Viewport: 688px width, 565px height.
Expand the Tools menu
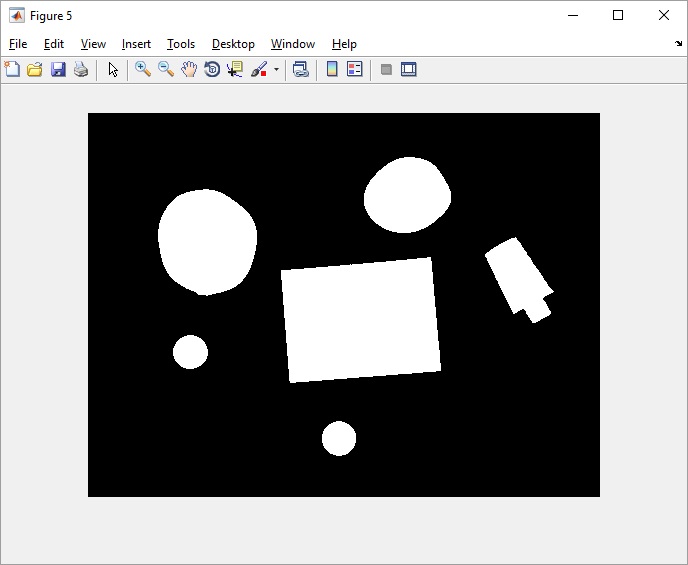(181, 44)
